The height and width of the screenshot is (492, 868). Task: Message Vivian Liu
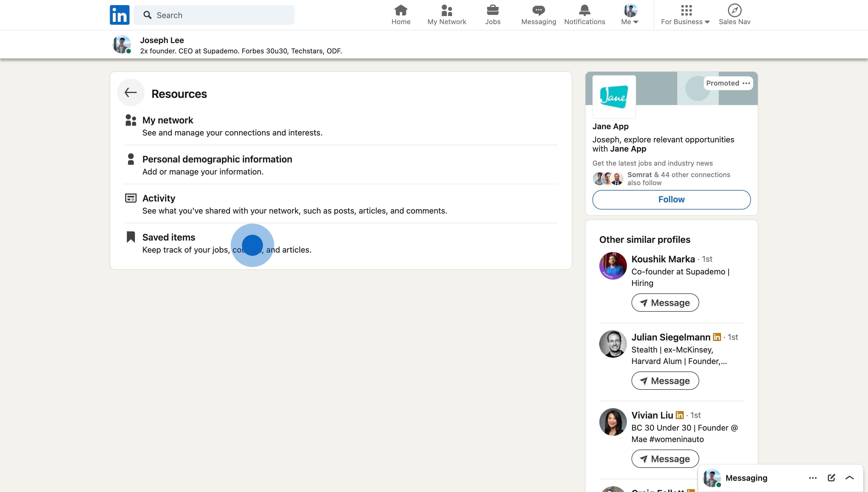[665, 459]
